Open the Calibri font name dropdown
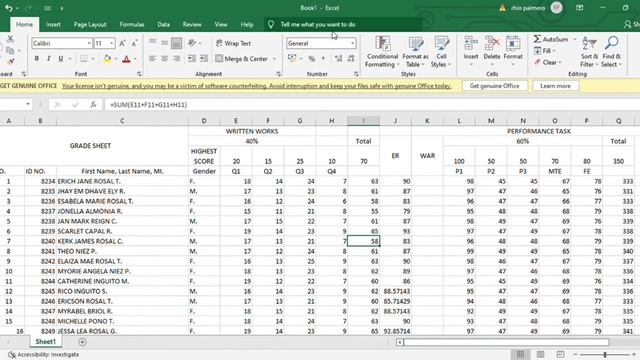 [x=89, y=43]
